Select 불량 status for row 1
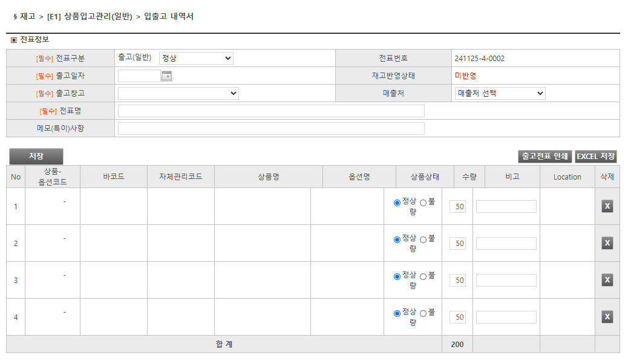631x364 pixels. click(423, 203)
